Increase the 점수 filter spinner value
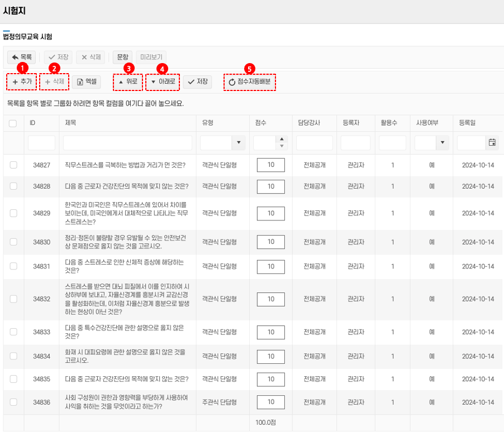The width and height of the screenshot is (504, 432). pyautogui.click(x=282, y=140)
